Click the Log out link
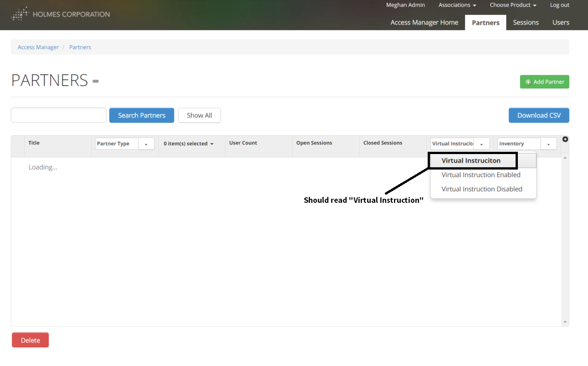588x366 pixels. 559,5
